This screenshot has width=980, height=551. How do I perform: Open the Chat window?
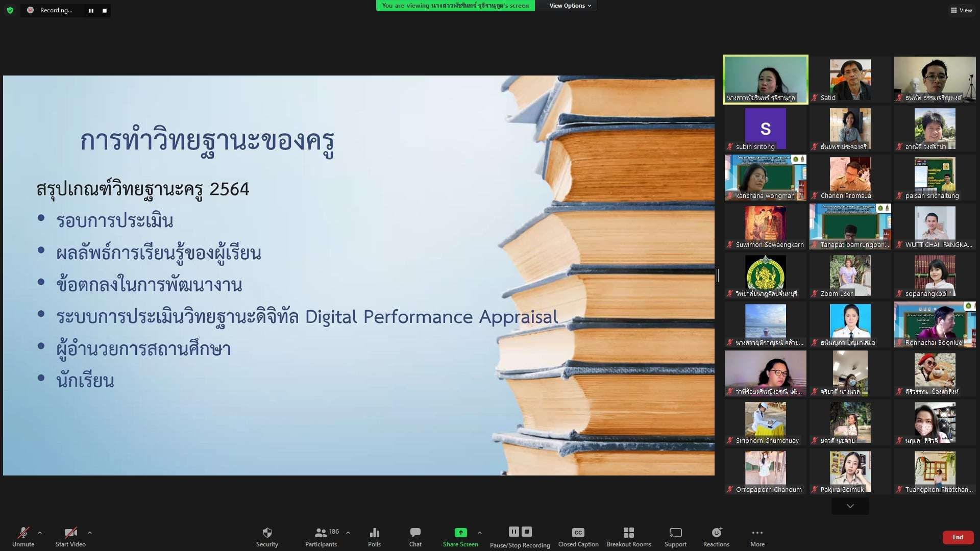(x=415, y=536)
